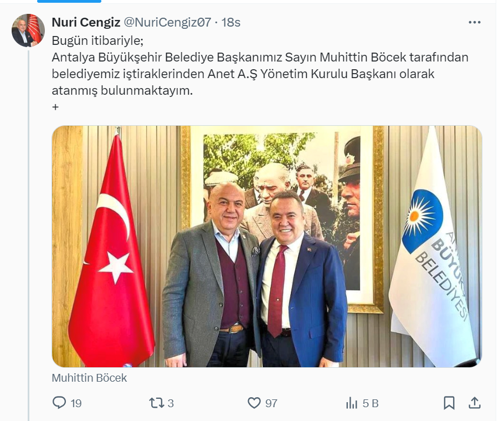Click the like count 97
The image size is (504, 421).
coord(271,403)
